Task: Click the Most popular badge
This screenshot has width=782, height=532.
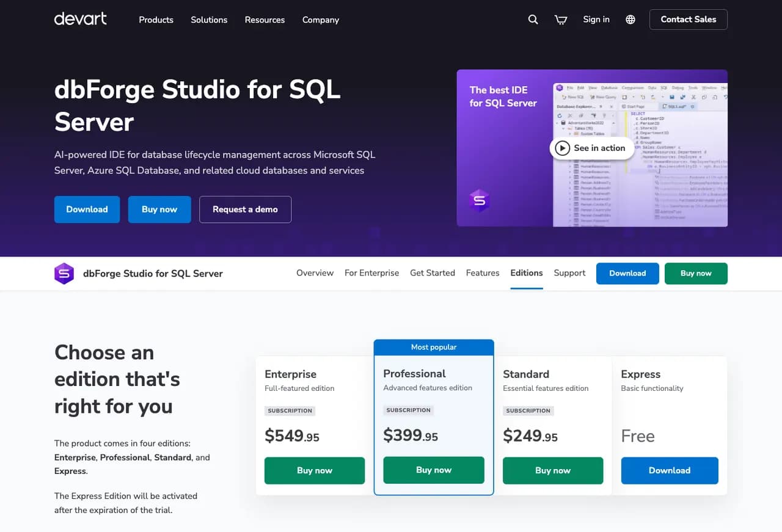Action: point(434,348)
